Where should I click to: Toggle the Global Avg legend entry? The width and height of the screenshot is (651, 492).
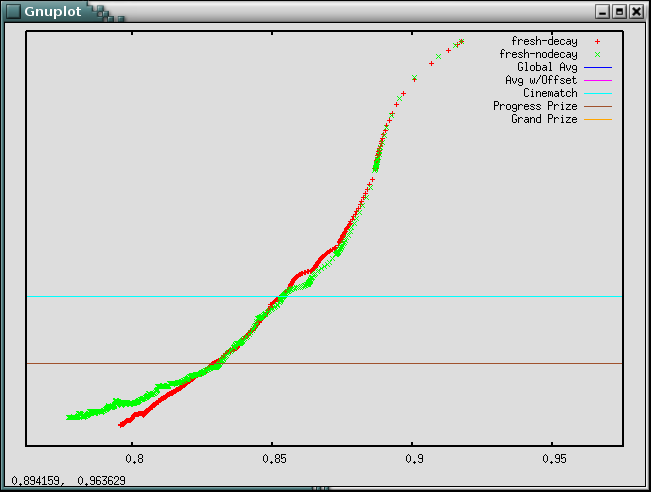tap(547, 67)
